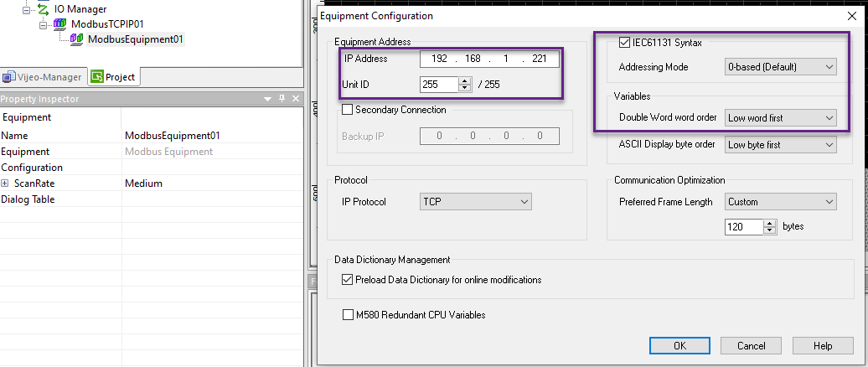Click the Name value ModbusEquipment01
This screenshot has width=868, height=367.
[173, 136]
